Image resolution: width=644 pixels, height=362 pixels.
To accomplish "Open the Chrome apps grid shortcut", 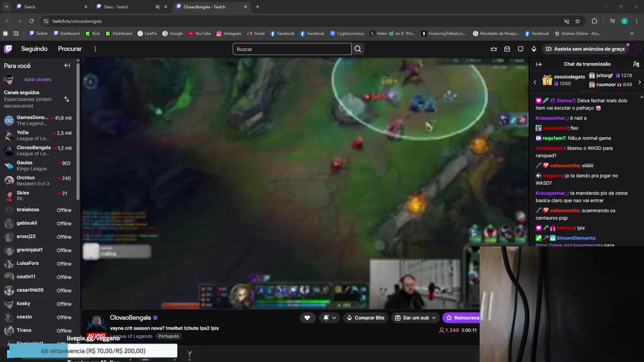I will (16, 34).
